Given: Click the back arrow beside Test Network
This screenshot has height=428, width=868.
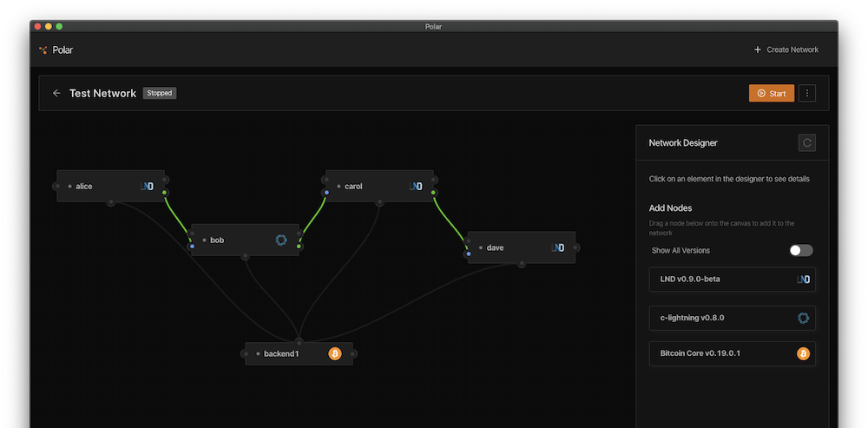Looking at the screenshot, I should point(56,94).
